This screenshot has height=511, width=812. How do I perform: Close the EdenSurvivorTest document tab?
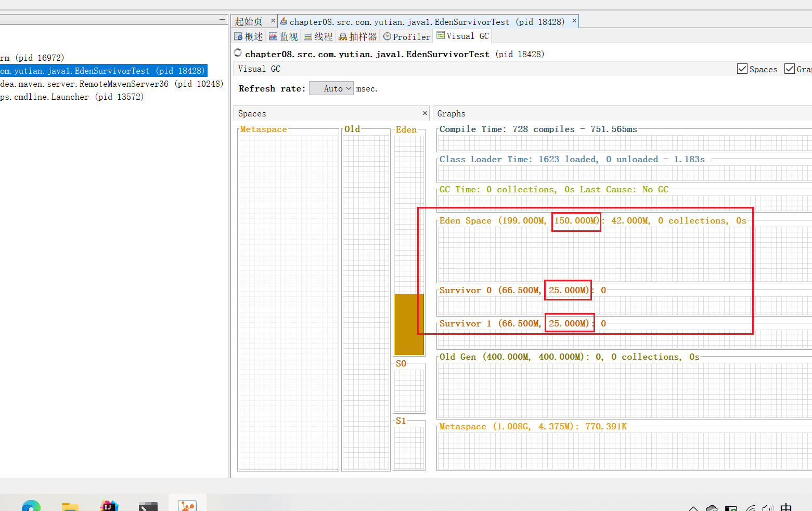pyautogui.click(x=574, y=21)
